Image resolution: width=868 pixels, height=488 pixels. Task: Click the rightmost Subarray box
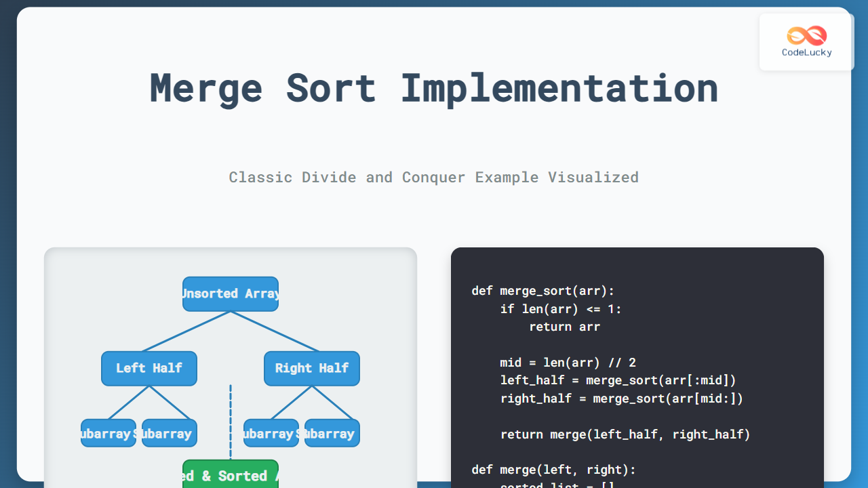pyautogui.click(x=332, y=432)
